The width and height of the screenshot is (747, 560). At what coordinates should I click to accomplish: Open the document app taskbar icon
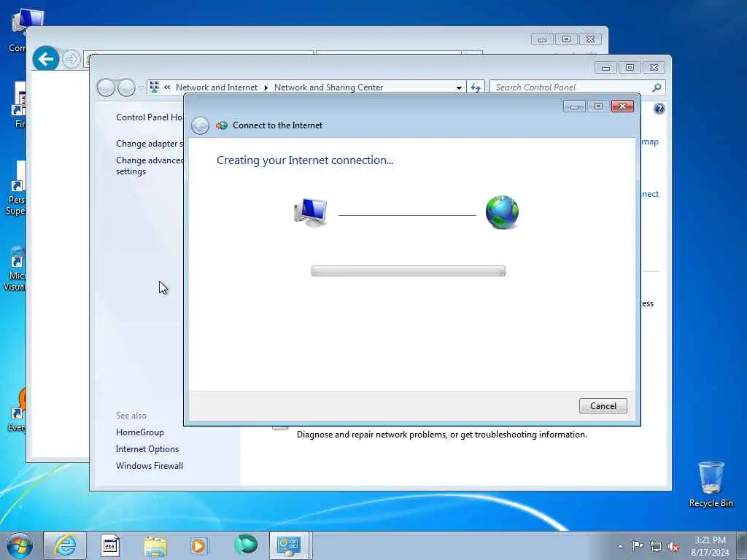point(110,545)
